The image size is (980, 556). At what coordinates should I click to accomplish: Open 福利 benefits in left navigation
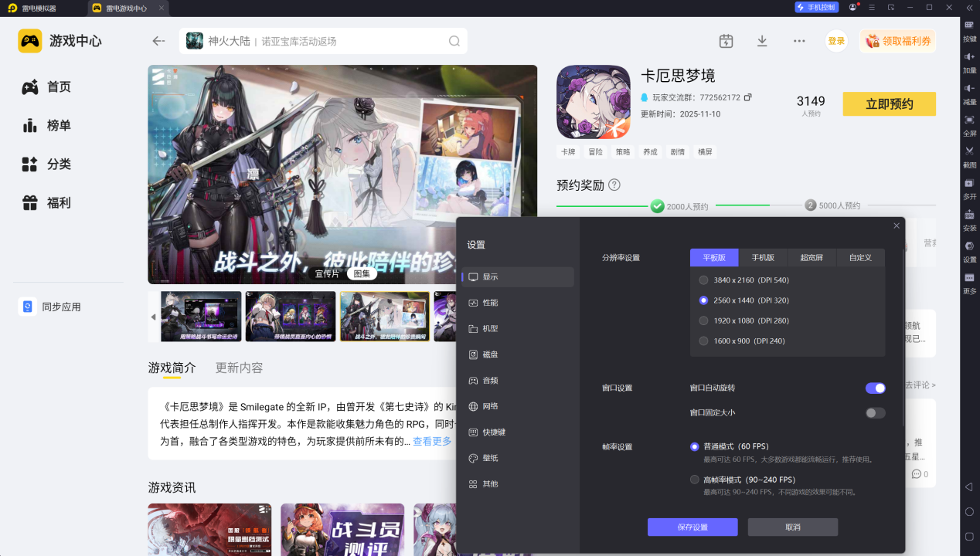click(47, 203)
